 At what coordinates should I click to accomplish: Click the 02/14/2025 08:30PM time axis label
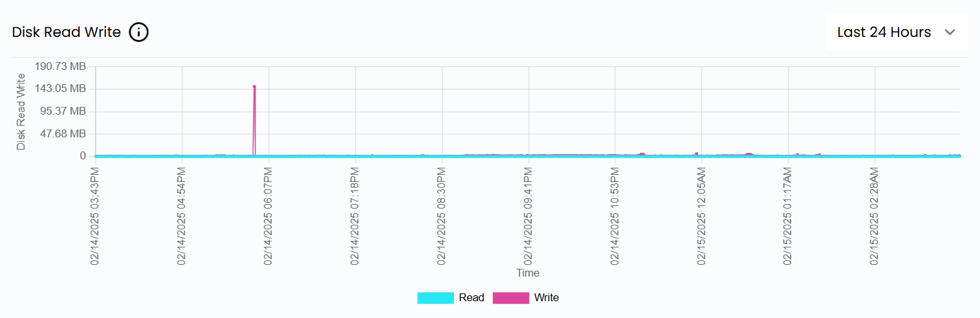[442, 216]
